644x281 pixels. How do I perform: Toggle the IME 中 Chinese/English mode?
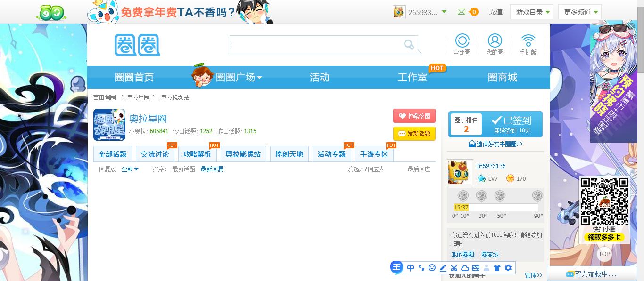(x=411, y=268)
